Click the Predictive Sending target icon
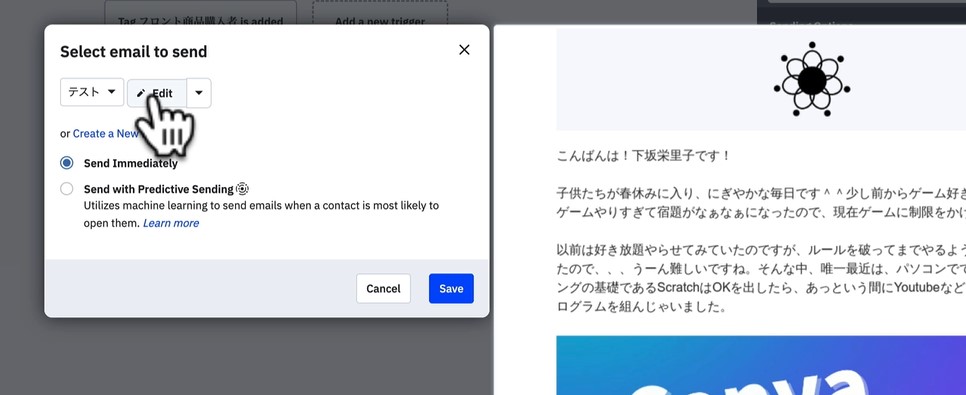966x395 pixels. click(x=243, y=189)
